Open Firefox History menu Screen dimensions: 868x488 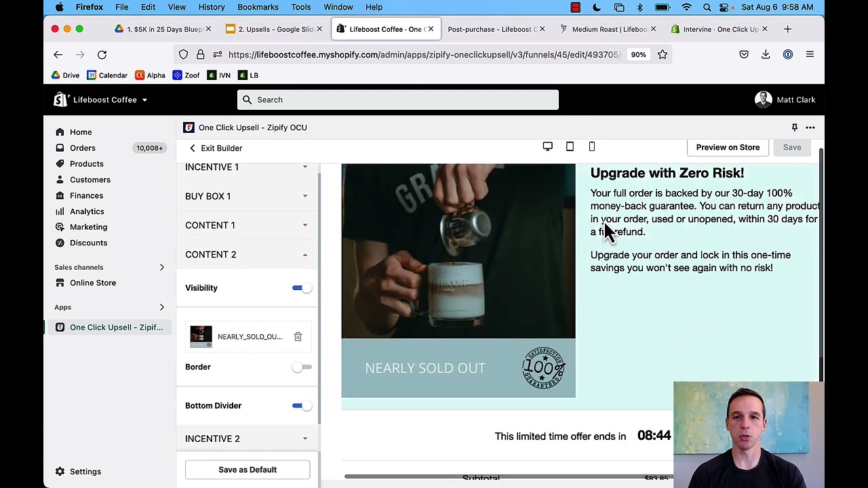[212, 7]
